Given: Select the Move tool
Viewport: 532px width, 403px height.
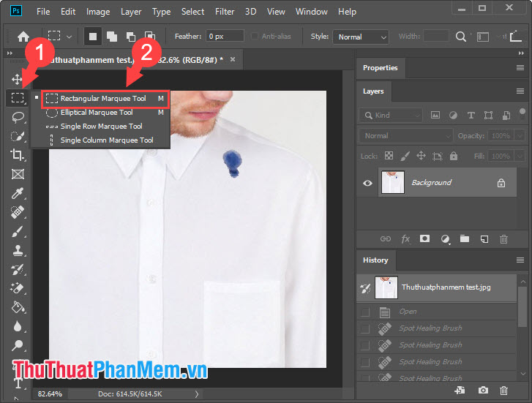Looking at the screenshot, I should (x=17, y=80).
